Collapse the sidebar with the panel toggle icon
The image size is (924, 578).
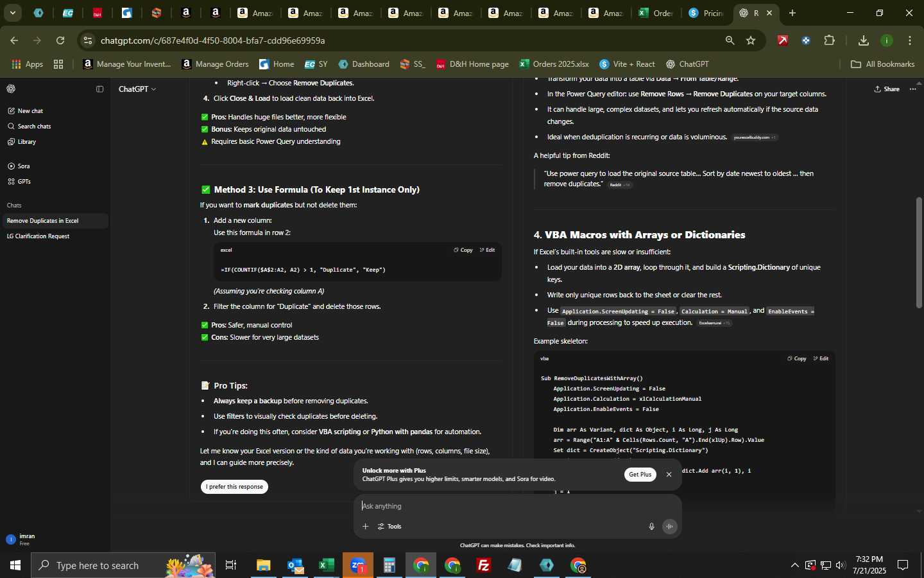99,89
